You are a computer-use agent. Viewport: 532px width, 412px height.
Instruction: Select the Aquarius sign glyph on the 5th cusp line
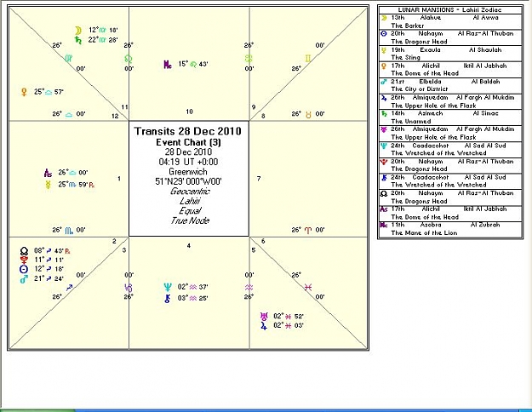tap(249, 288)
